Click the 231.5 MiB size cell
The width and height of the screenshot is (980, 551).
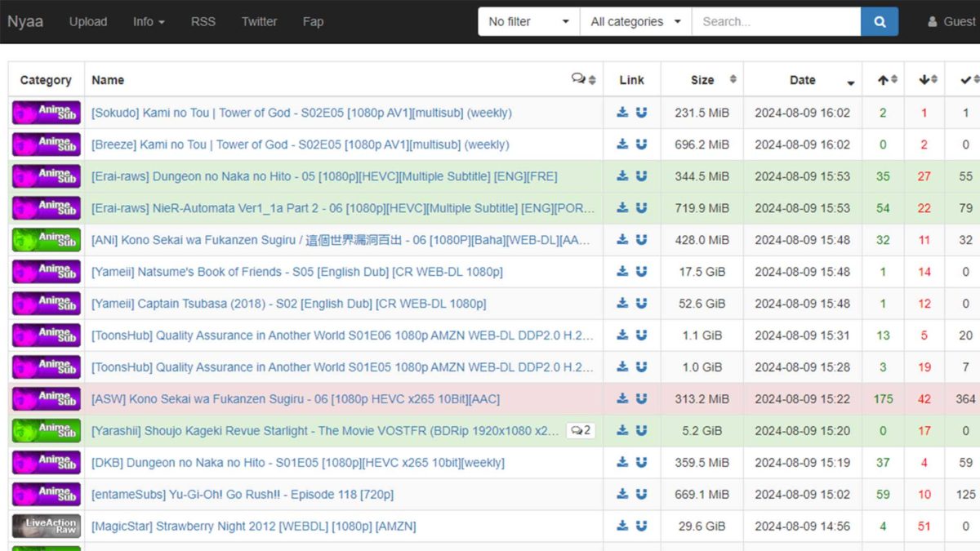tap(702, 113)
